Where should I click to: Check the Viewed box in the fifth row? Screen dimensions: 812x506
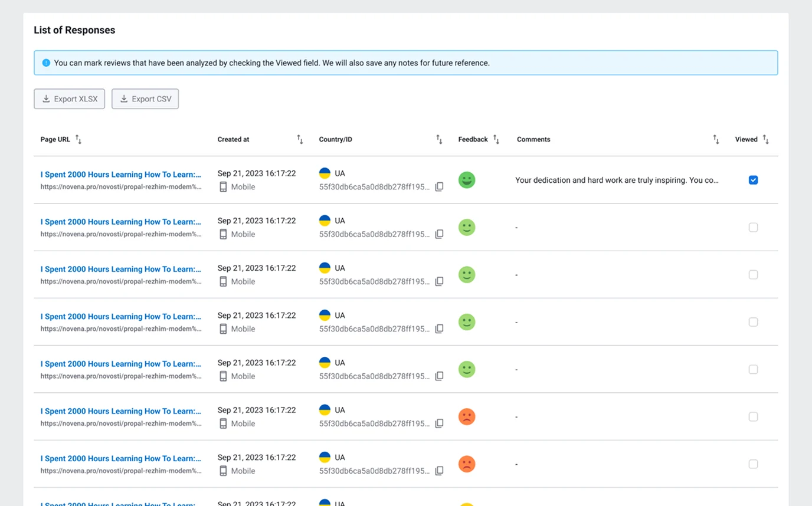coord(753,370)
